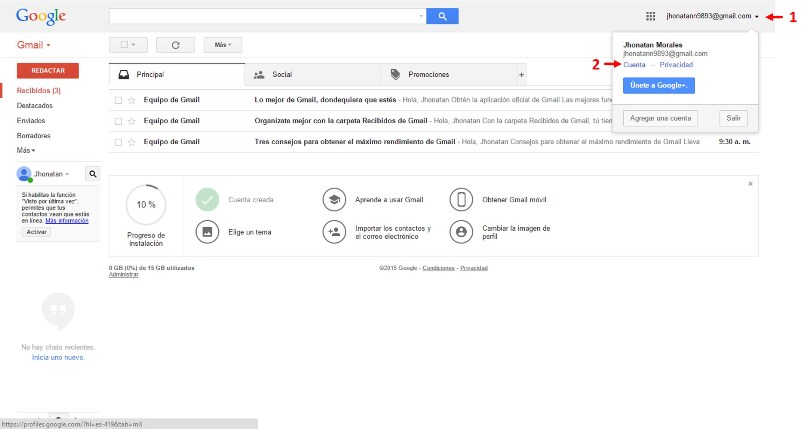Open the Recibidos (3) folder
Screen dimensions: 807x429
(x=39, y=91)
